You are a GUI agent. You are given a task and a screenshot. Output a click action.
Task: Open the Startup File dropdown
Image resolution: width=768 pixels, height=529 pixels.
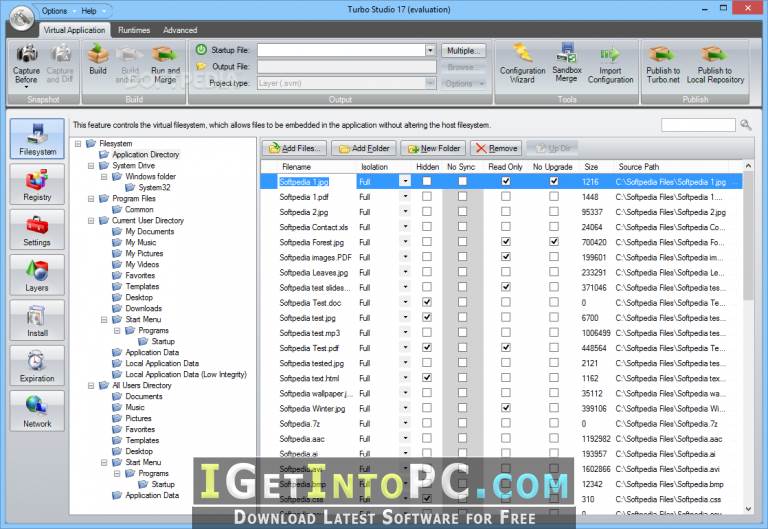(430, 50)
